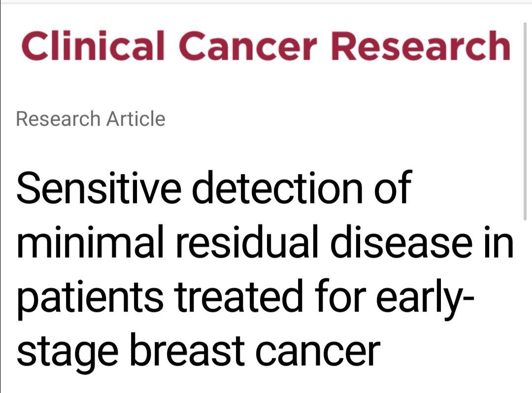Click the word "for" in the article title
The width and height of the screenshot is (532, 393).
coord(340,295)
